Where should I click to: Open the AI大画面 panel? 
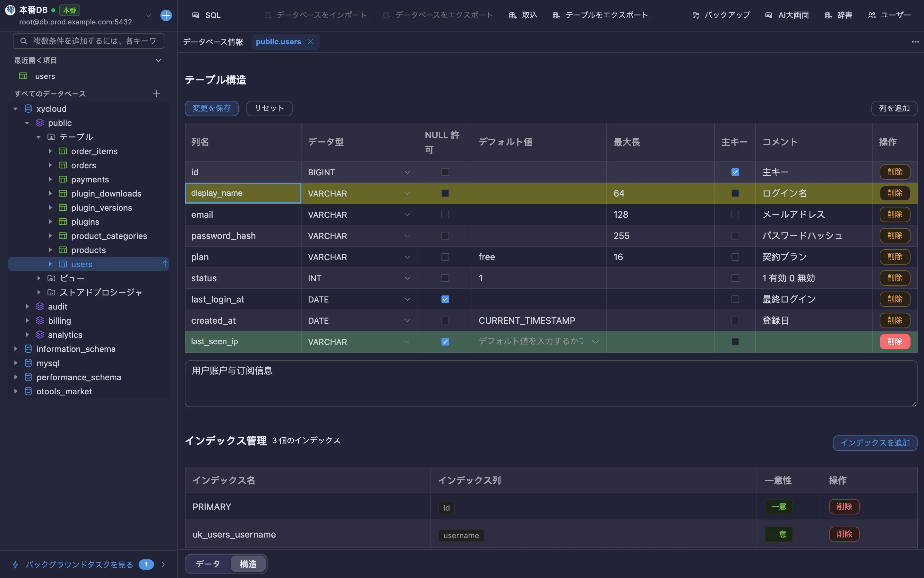[x=787, y=15]
